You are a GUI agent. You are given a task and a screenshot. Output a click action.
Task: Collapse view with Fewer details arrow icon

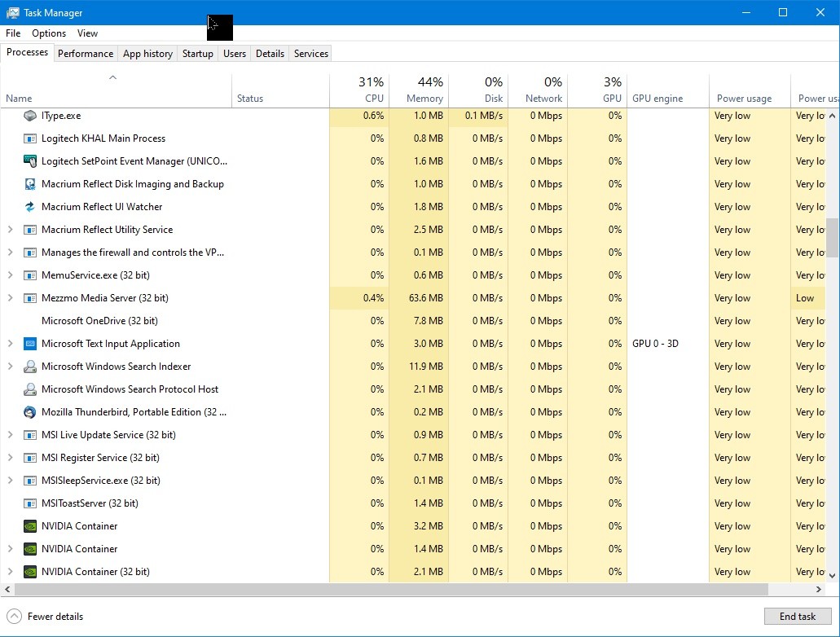click(x=14, y=617)
